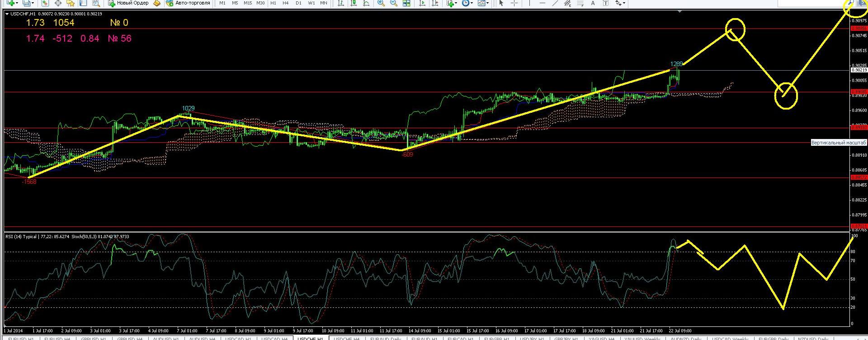The width and height of the screenshot is (868, 340).
Task: Open the Indicators list icon
Action: 450,3
